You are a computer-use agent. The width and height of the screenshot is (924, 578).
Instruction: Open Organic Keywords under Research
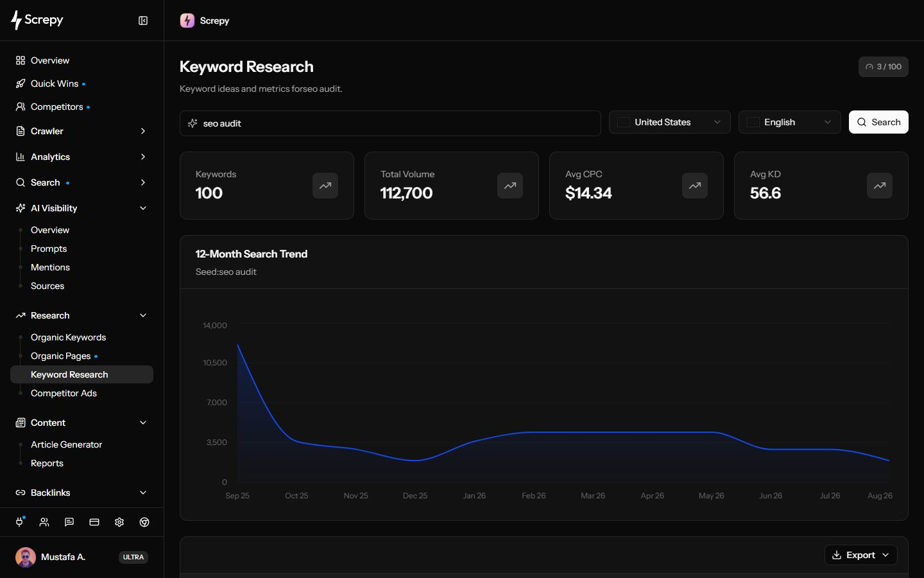[x=68, y=337]
